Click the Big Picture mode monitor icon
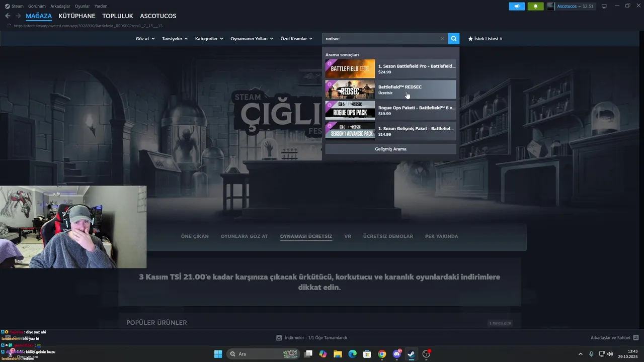Image resolution: width=644 pixels, height=362 pixels. tap(604, 6)
